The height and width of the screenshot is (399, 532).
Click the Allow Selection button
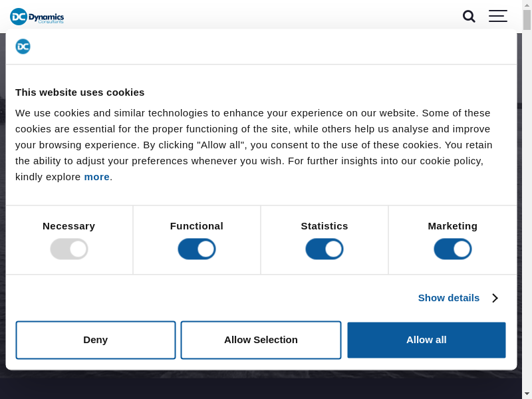261,340
